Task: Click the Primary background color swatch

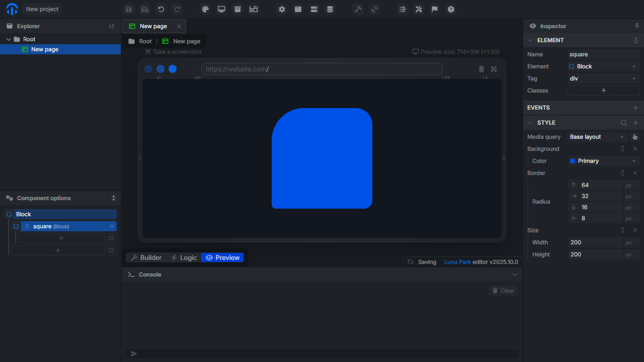Action: pos(573,161)
